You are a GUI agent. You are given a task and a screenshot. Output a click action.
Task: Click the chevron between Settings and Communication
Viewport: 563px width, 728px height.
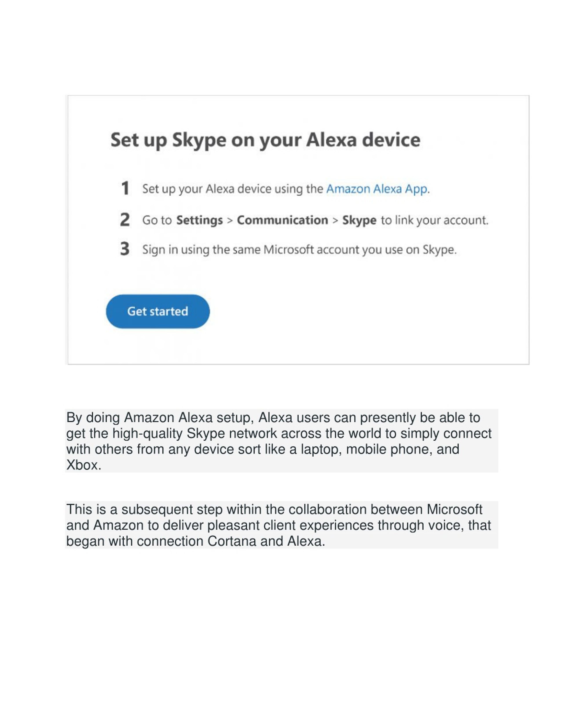pyautogui.click(x=229, y=220)
